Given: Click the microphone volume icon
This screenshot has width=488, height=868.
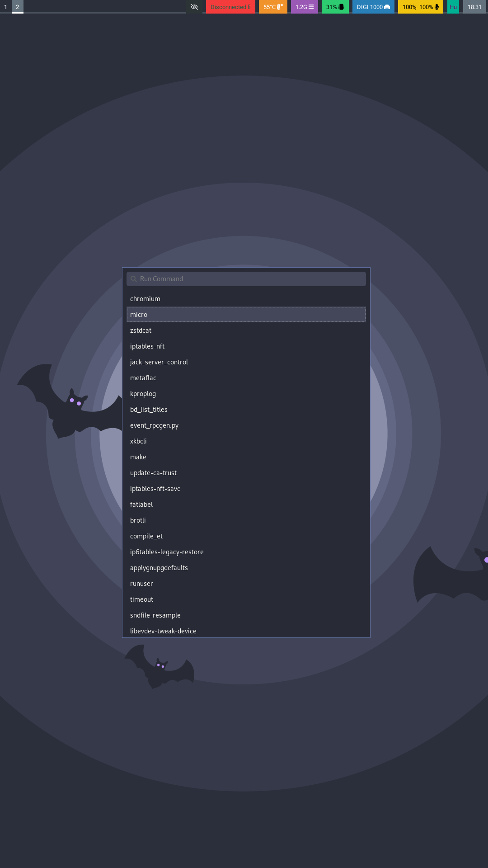Looking at the screenshot, I should tap(436, 7).
